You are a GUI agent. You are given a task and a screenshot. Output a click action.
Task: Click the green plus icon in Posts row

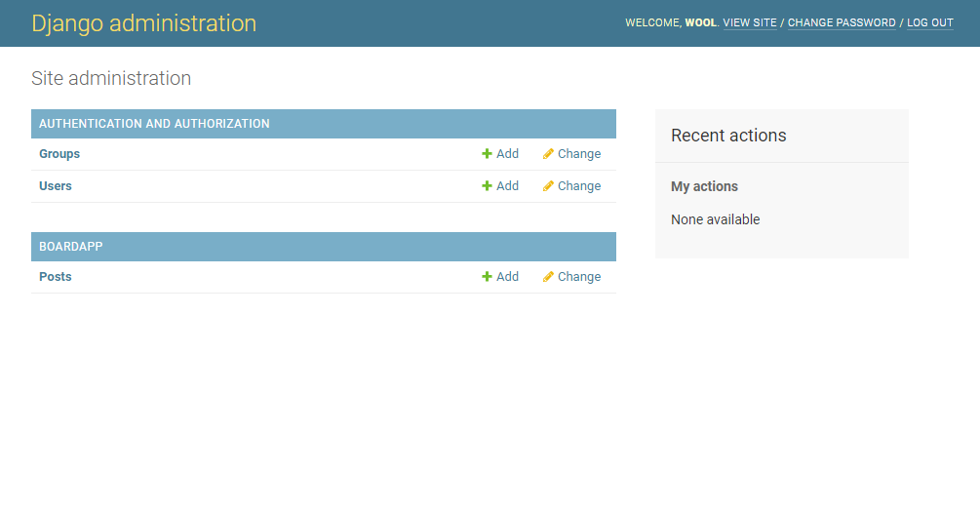(x=487, y=276)
